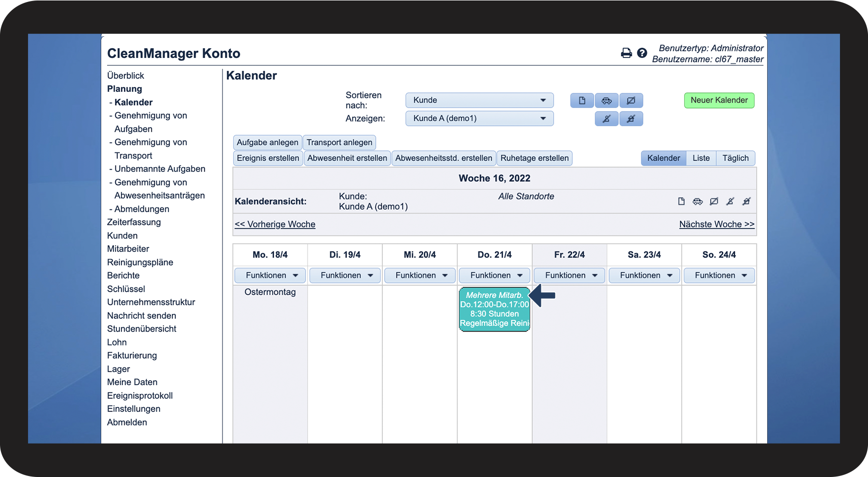This screenshot has height=477, width=868.
Task: Open Zeiterfassung in the sidebar
Action: [x=134, y=223]
